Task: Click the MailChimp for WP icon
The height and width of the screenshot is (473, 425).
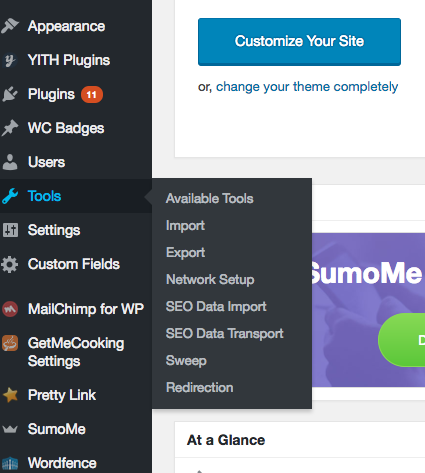Action: 10,309
